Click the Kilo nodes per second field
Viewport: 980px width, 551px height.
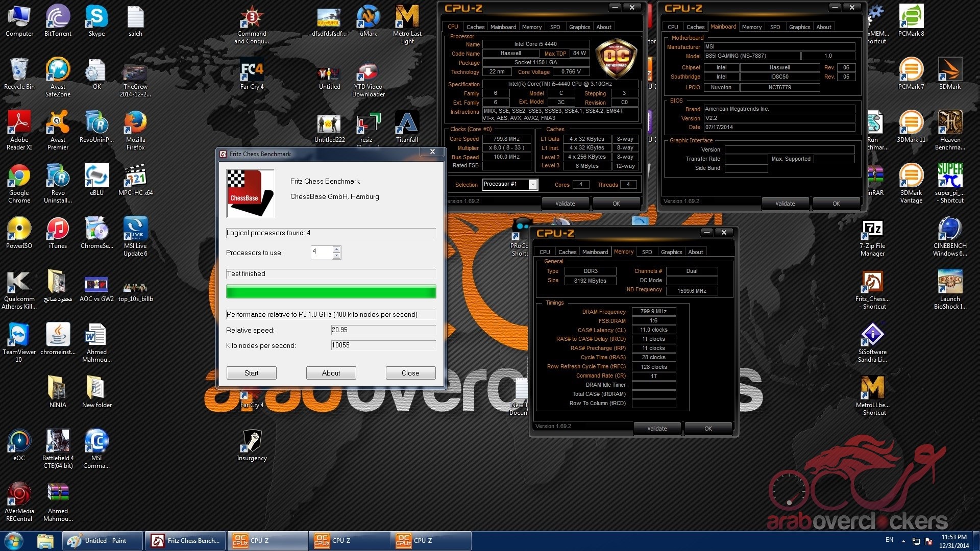point(383,345)
